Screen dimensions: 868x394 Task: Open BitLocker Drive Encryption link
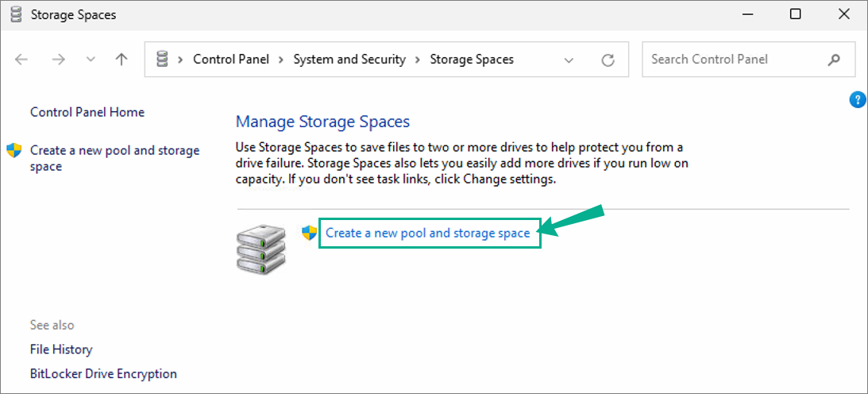click(103, 373)
